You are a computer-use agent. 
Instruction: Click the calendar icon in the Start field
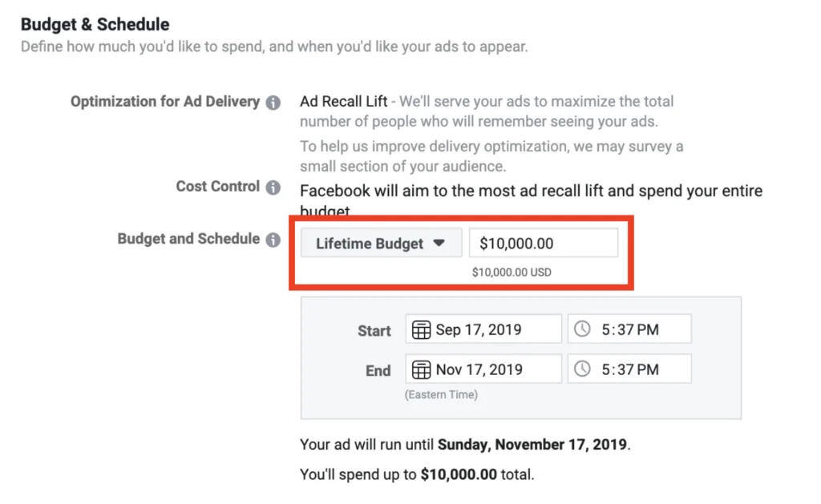[423, 329]
